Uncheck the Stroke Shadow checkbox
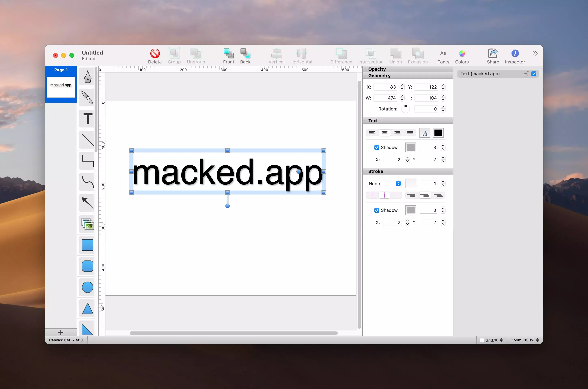588x389 pixels. (376, 210)
